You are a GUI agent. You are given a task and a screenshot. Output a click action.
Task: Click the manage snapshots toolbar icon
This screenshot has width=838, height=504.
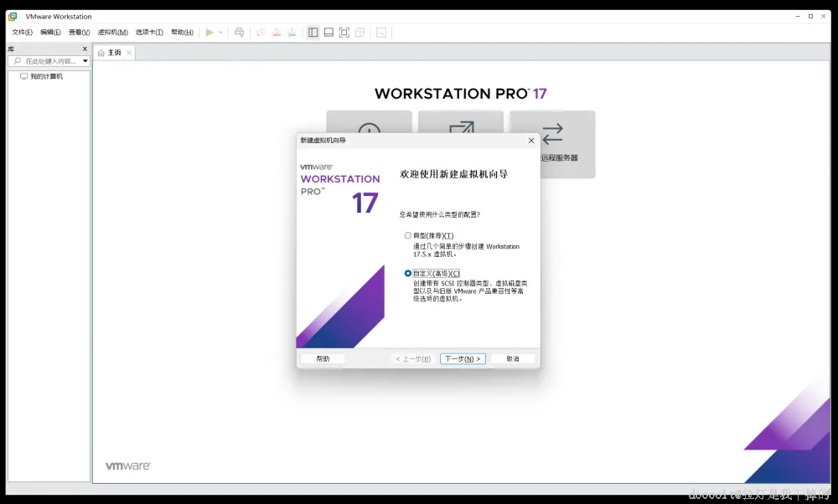(292, 33)
